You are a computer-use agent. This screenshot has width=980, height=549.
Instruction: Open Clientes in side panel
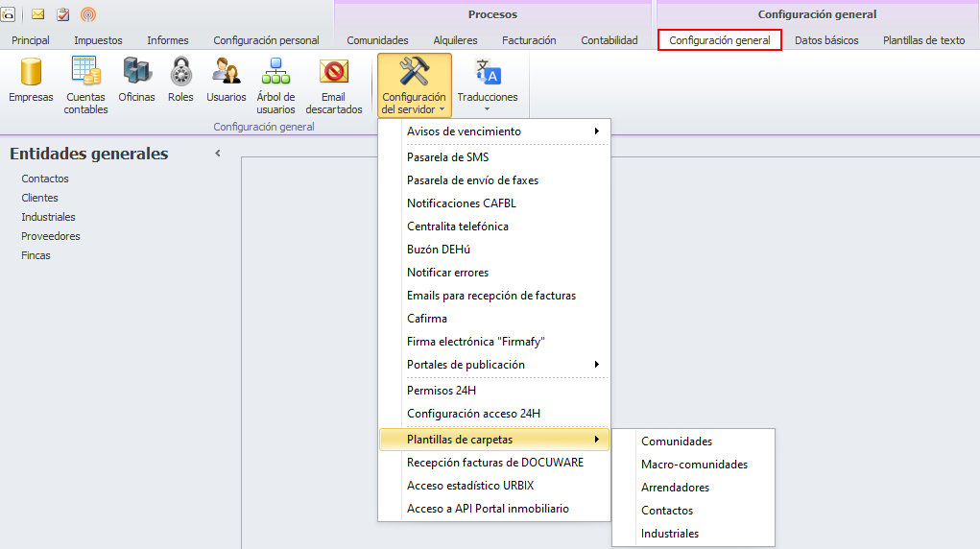click(x=39, y=198)
